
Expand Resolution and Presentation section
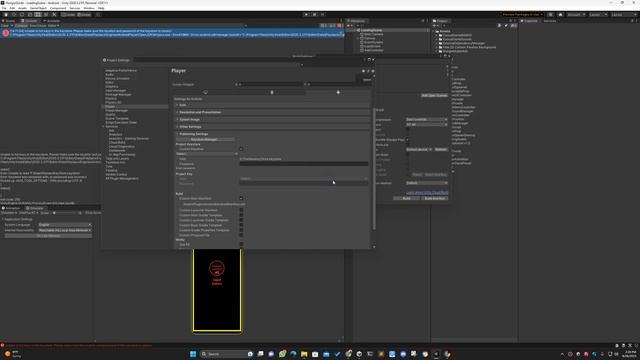pos(272,112)
